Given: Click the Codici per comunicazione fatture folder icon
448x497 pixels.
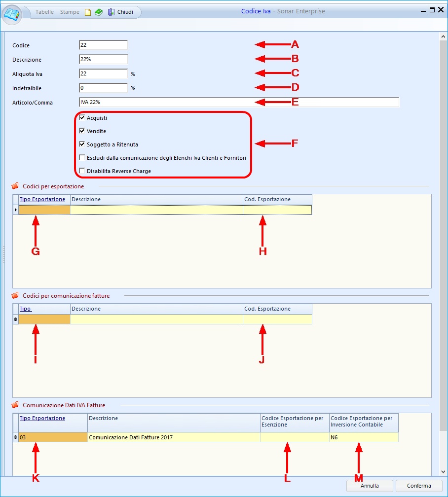Looking at the screenshot, I should click(x=15, y=296).
